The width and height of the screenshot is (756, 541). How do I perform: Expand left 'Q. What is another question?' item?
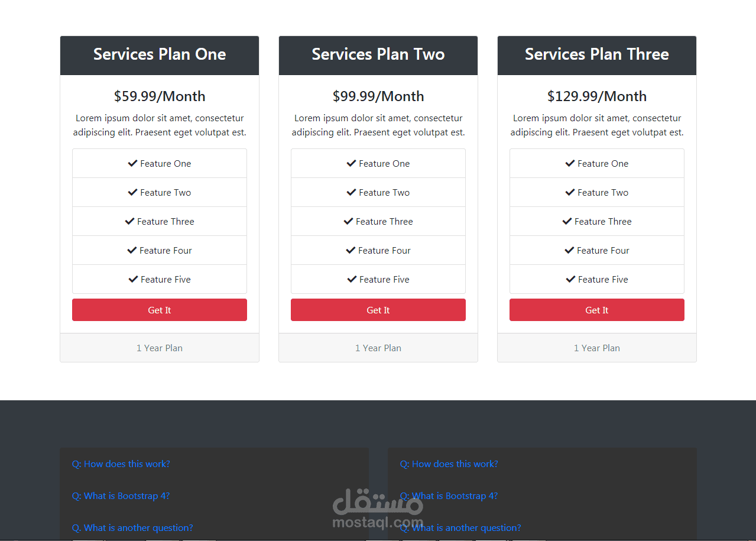(x=132, y=528)
